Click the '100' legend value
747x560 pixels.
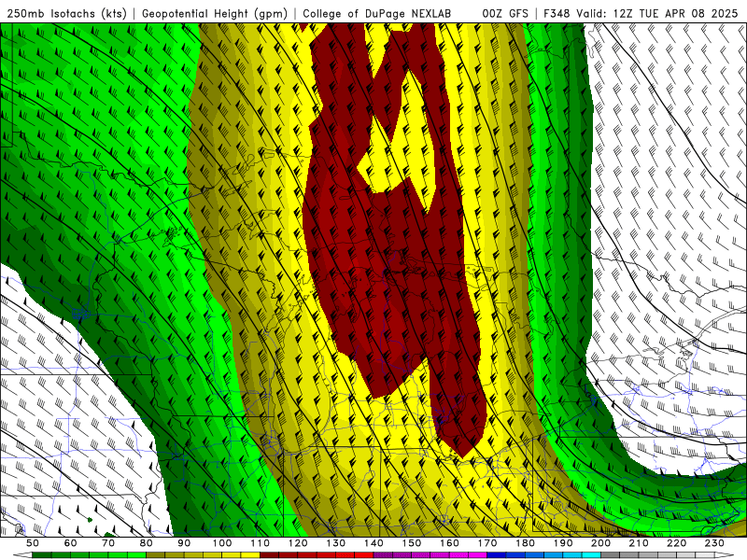[x=222, y=543]
